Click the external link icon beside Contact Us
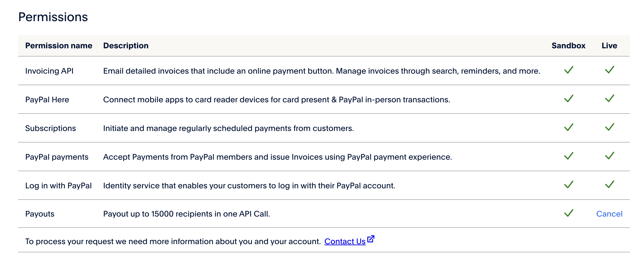 pyautogui.click(x=371, y=239)
